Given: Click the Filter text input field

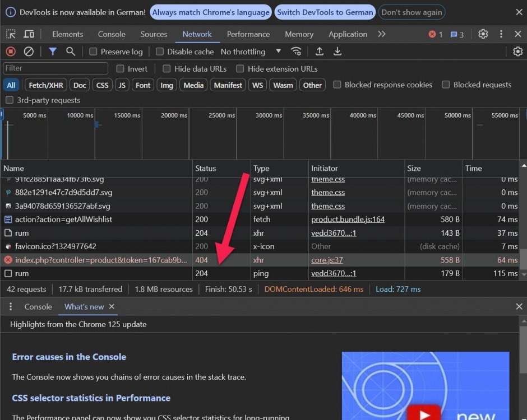Looking at the screenshot, I should point(56,68).
